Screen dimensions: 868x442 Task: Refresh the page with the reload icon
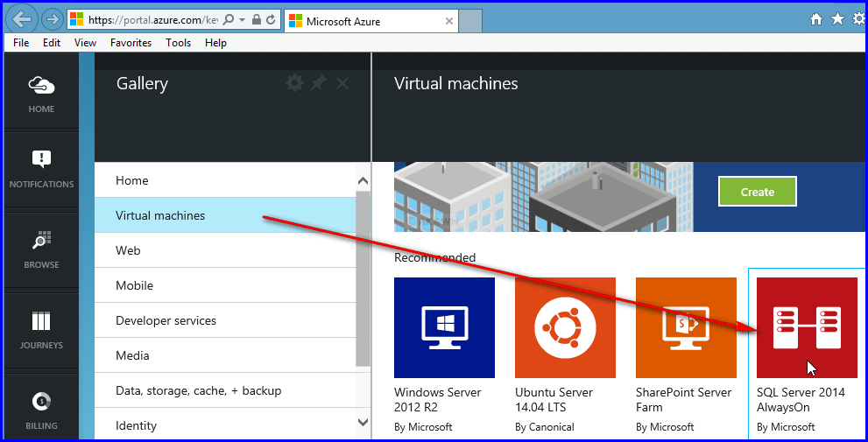(x=271, y=20)
